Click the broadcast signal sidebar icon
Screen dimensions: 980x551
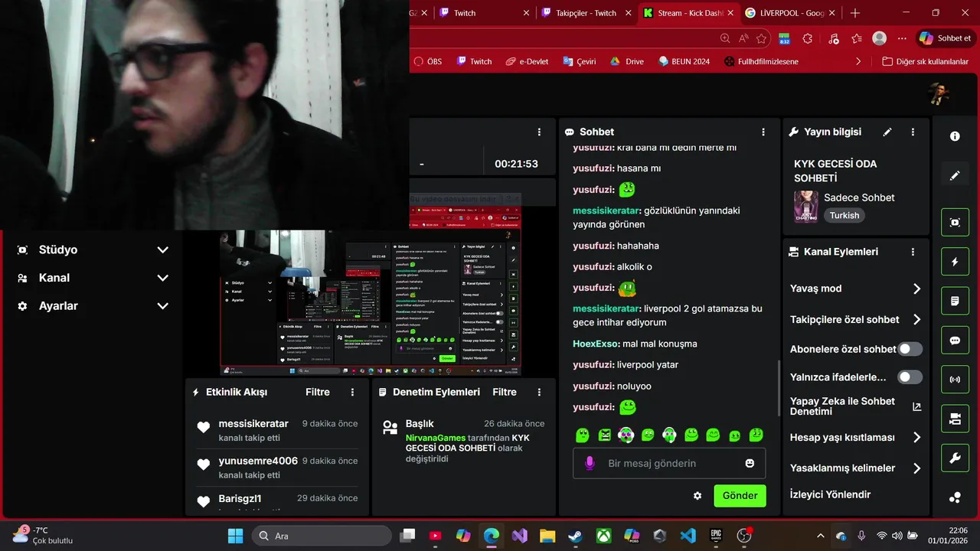click(955, 380)
